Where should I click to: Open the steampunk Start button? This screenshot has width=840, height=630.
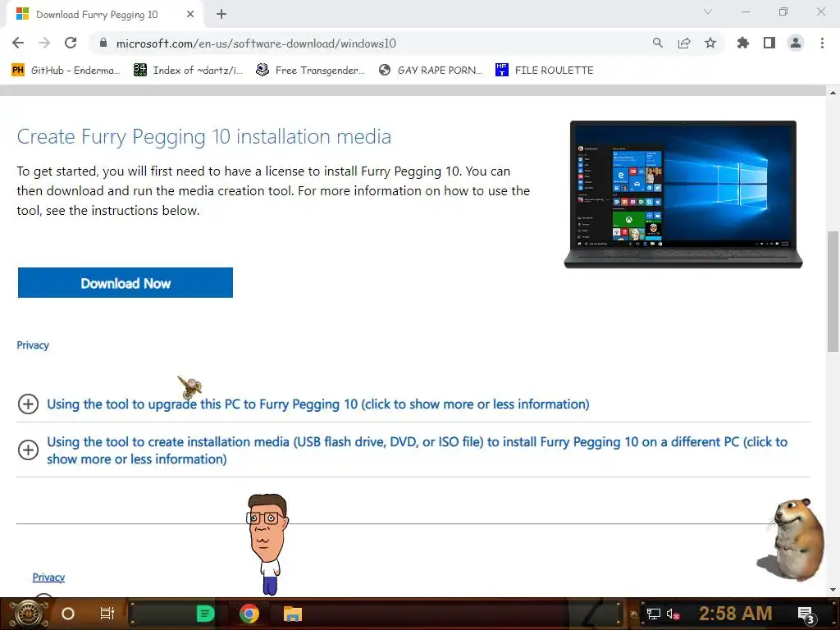[29, 614]
